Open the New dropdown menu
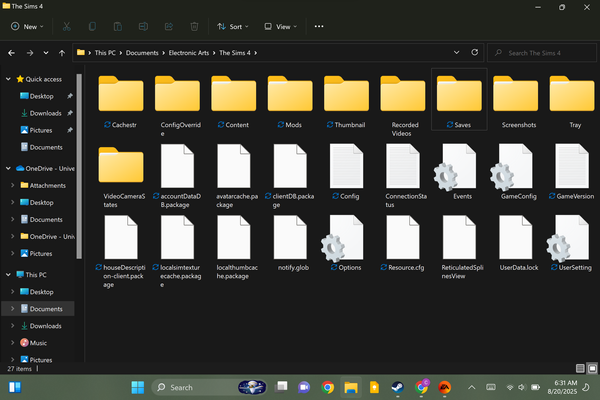Image resolution: width=600 pixels, height=400 pixels. [x=27, y=26]
